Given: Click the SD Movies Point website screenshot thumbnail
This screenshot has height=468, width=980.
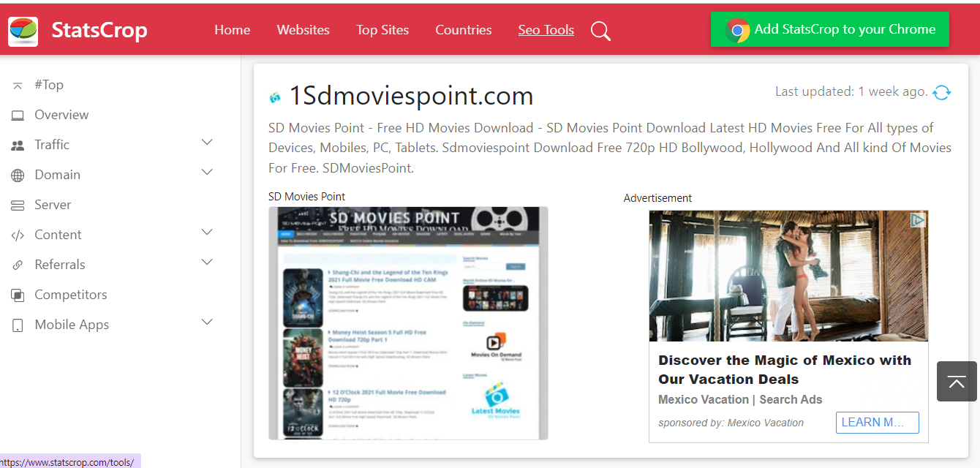Looking at the screenshot, I should [x=408, y=323].
